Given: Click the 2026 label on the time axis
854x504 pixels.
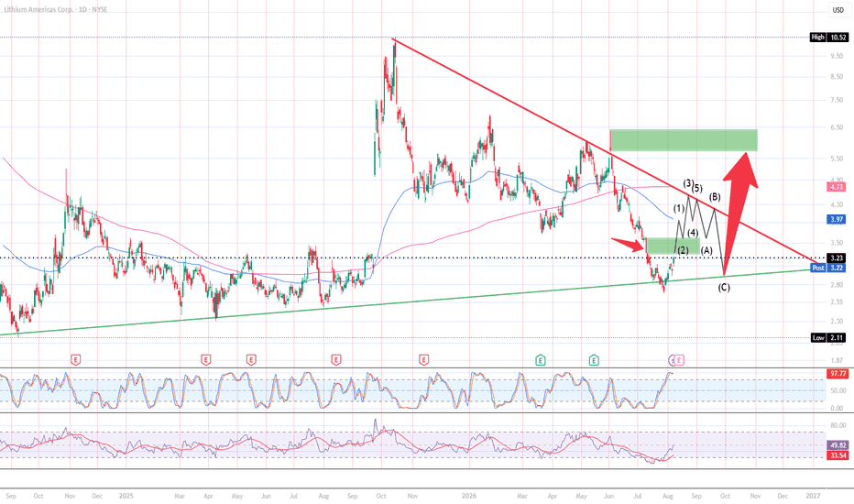Looking at the screenshot, I should tap(469, 497).
